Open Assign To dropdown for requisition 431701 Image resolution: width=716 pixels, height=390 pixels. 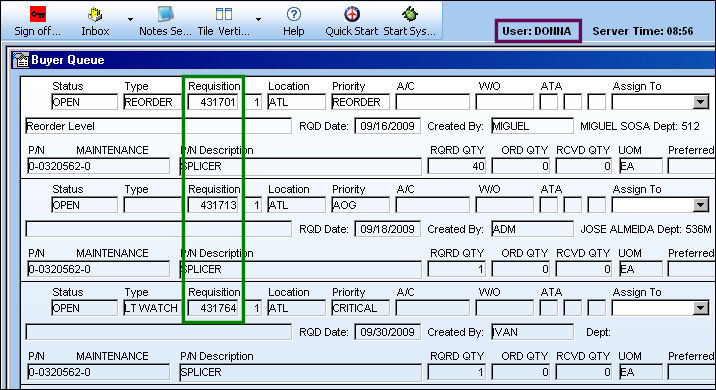pos(700,102)
